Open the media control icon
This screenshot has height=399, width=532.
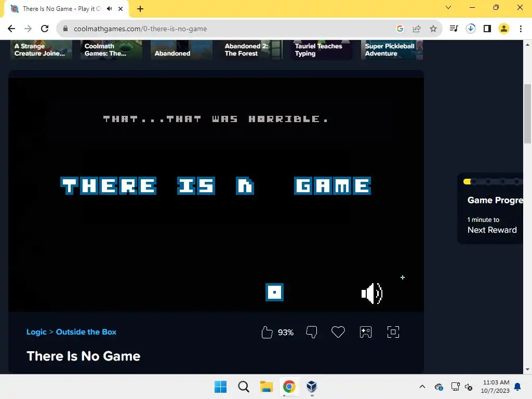[454, 29]
